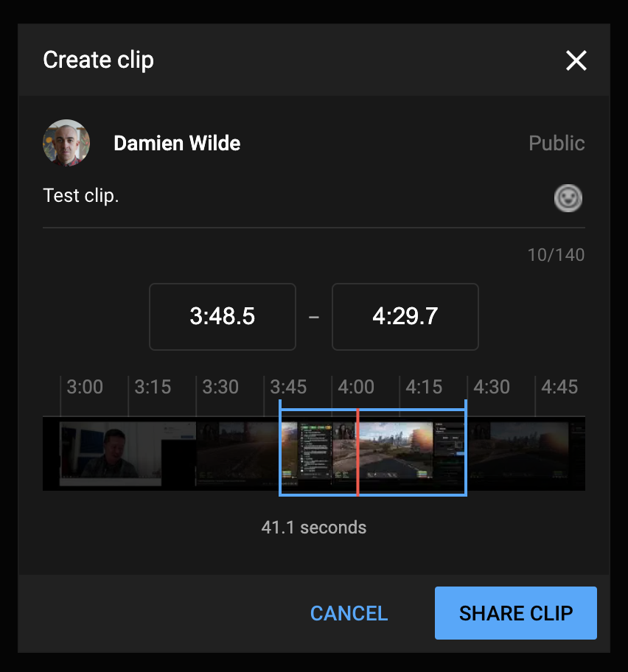Click the Damien Wilde channel name
This screenshot has height=672, width=628.
point(177,143)
